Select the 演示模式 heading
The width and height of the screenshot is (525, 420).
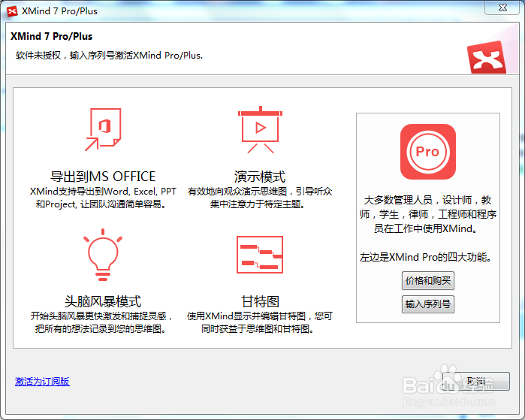tap(259, 177)
